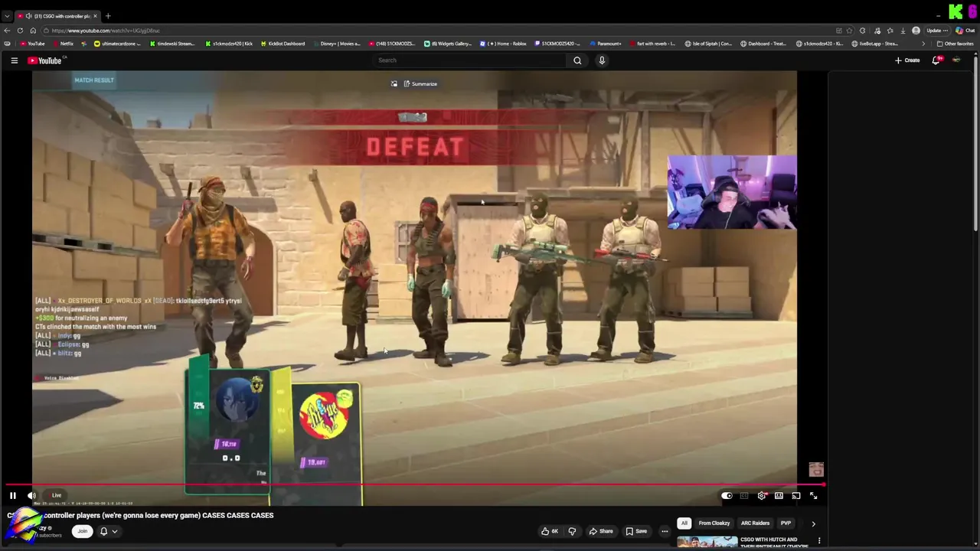Open KickBot Dashboard bookmark
Viewport: 980px width, 551px height.
pos(283,44)
